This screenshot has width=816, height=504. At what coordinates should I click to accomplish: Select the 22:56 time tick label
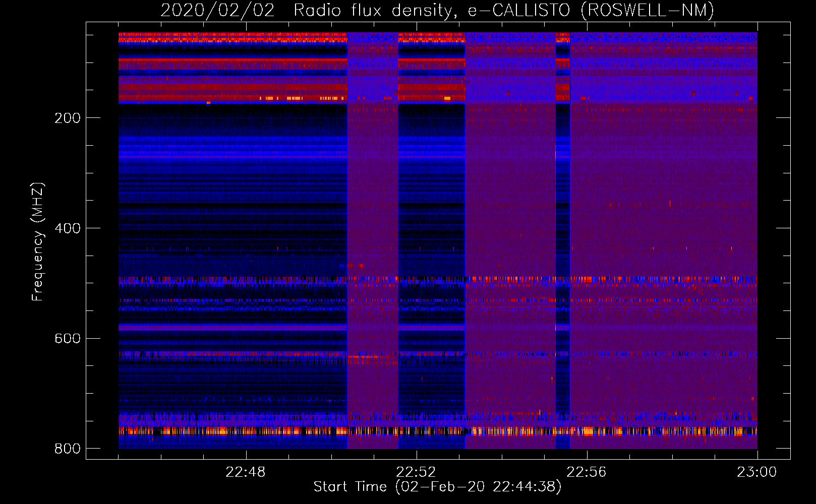click(x=587, y=472)
